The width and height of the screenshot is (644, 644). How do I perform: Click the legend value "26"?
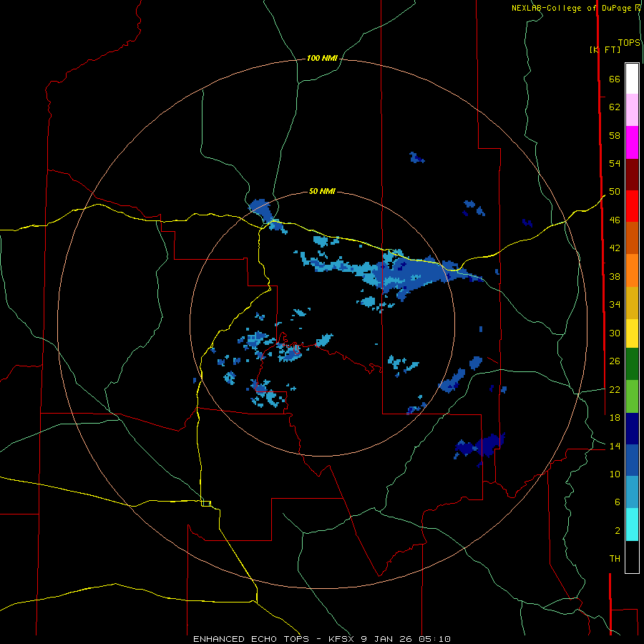[615, 361]
